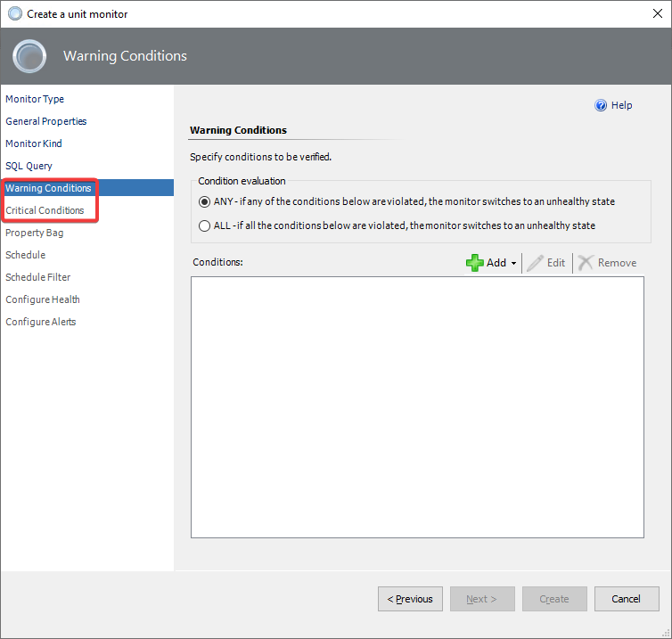
Task: Open the SQL Query step
Action: pos(29,166)
